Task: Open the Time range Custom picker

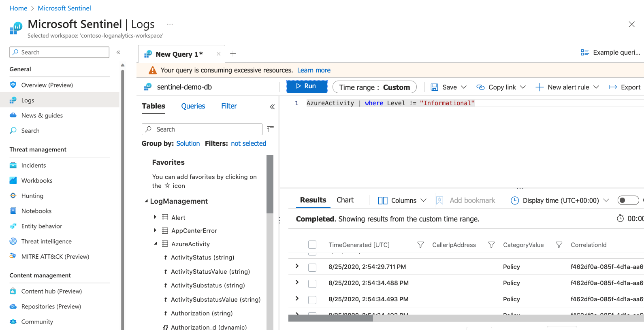Action: pos(375,87)
